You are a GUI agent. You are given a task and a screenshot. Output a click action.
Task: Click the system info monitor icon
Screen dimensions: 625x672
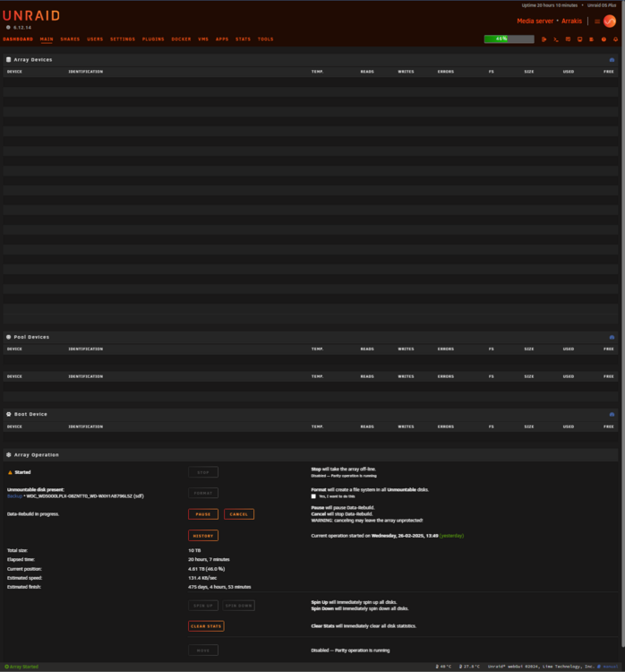(580, 39)
